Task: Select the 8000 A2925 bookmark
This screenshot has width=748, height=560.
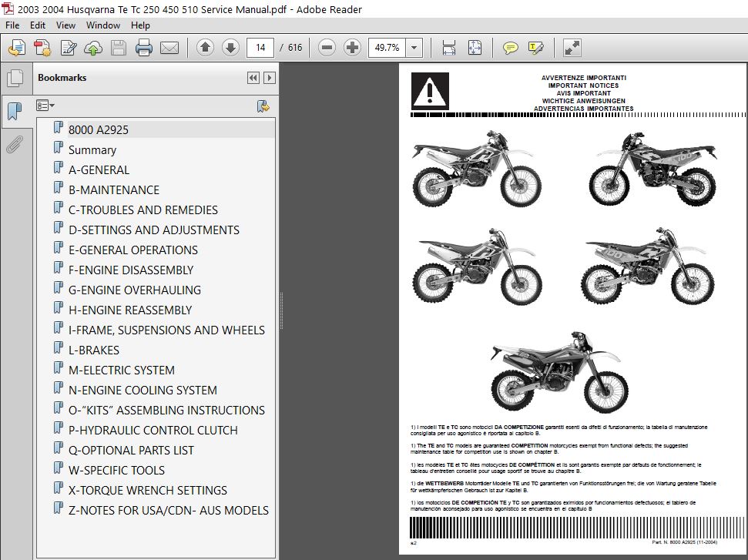Action: (99, 129)
